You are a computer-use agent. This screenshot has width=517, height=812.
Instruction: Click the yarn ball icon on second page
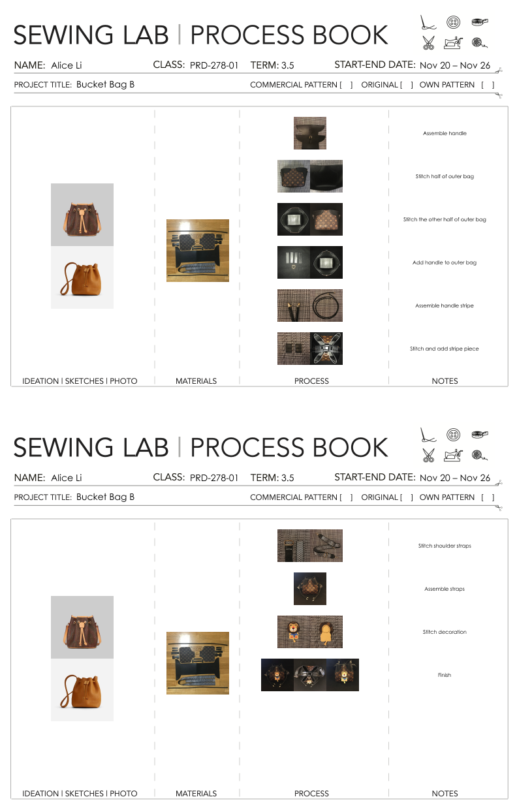click(x=480, y=456)
